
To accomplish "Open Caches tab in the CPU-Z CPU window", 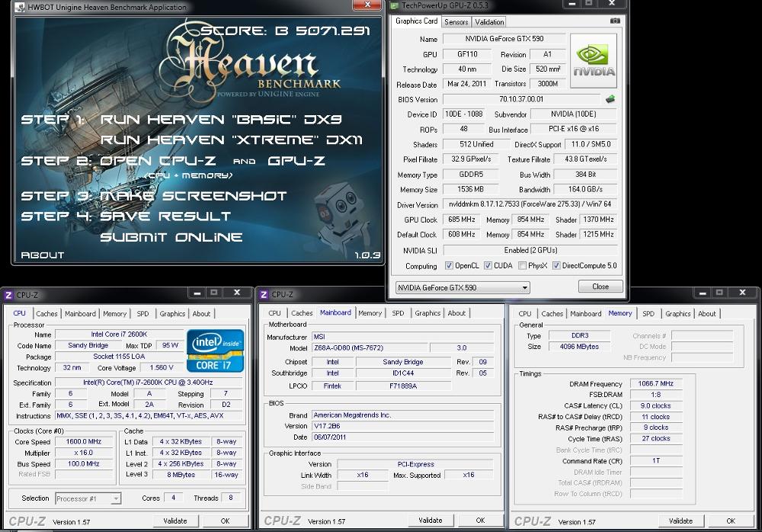I will pyautogui.click(x=46, y=314).
